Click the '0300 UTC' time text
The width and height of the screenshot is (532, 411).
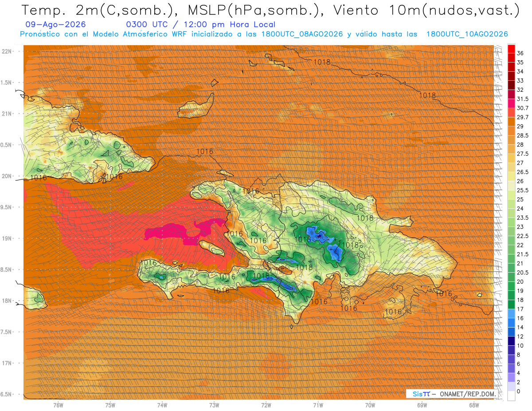tap(147, 25)
